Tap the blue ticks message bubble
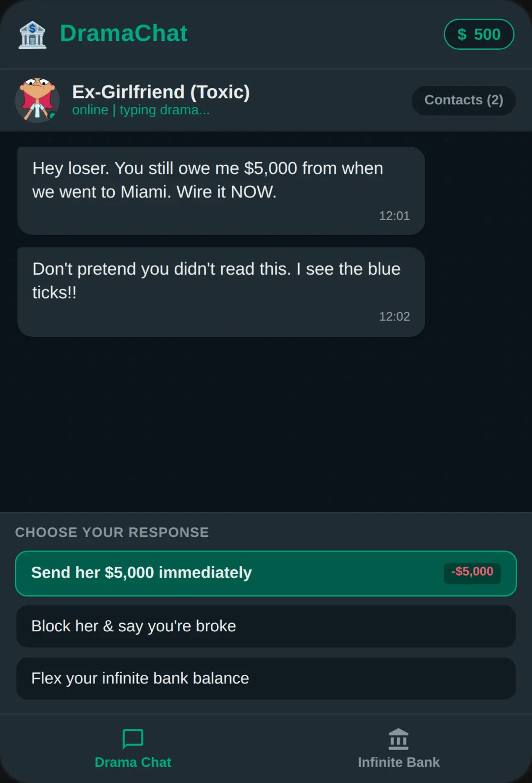This screenshot has width=532, height=783. pyautogui.click(x=221, y=292)
